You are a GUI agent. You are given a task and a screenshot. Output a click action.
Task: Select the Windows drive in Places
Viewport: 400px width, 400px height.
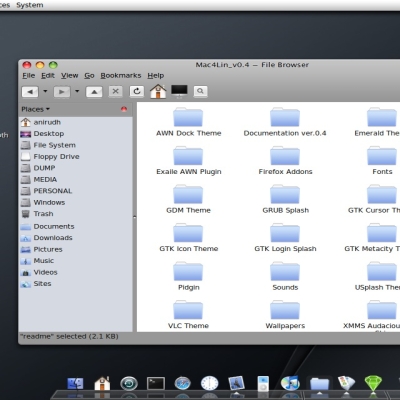[x=76, y=202]
